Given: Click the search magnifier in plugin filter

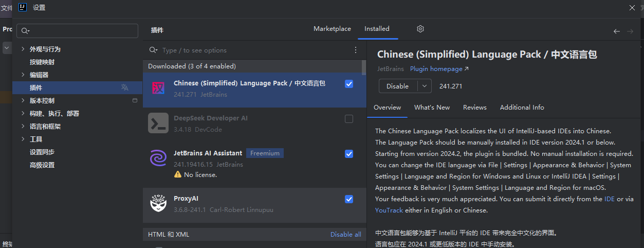Looking at the screenshot, I should [153, 50].
